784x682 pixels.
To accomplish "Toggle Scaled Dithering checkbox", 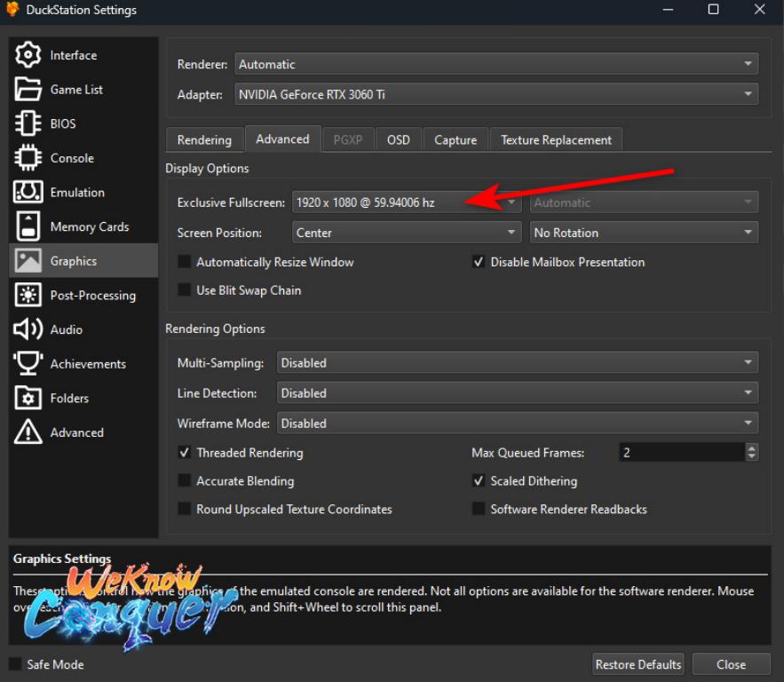I will click(479, 480).
